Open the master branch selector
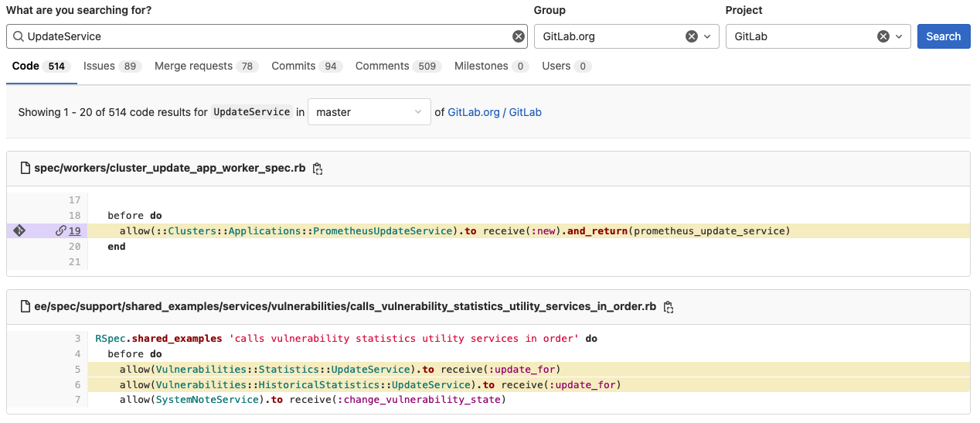 coord(369,112)
